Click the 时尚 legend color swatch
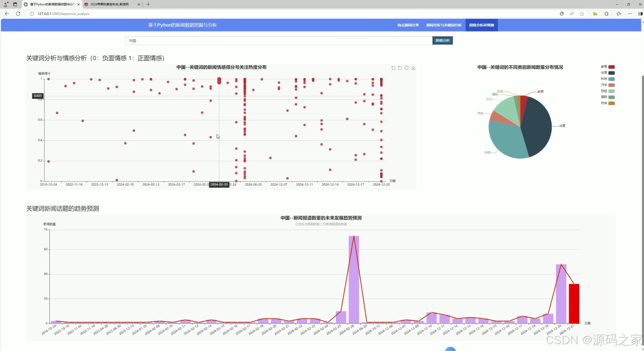The width and height of the screenshot is (644, 351). [x=611, y=103]
